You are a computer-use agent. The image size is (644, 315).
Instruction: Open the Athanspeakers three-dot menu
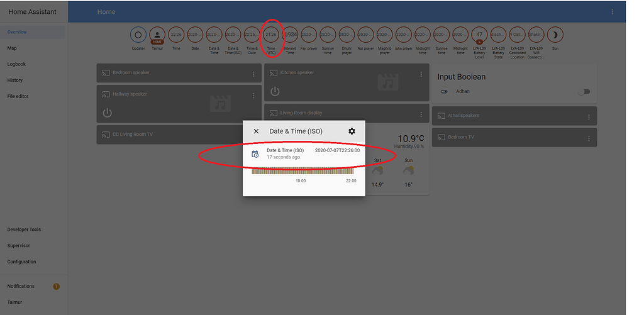click(589, 117)
